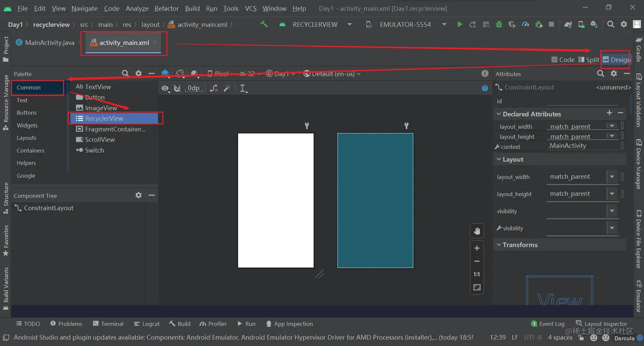The width and height of the screenshot is (644, 346).
Task: Collapse the Declared Attributes section
Action: (x=499, y=114)
